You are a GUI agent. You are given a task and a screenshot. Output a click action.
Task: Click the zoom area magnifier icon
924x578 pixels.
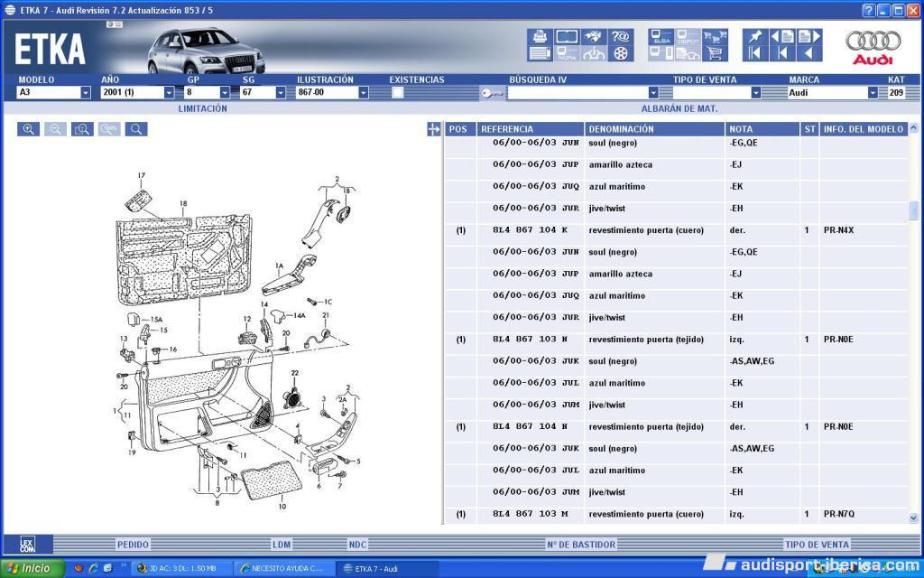(82, 129)
